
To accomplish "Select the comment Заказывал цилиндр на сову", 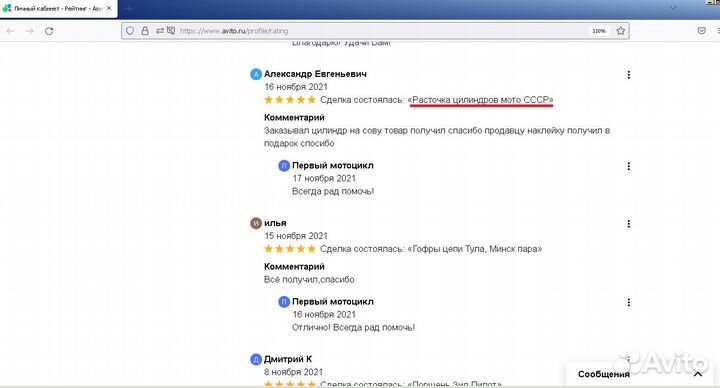I will (437, 137).
